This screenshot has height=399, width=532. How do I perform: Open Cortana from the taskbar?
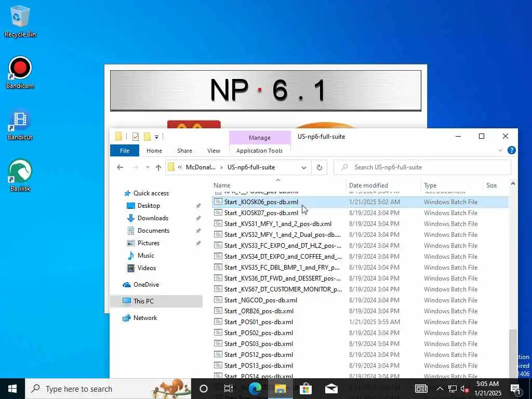204,389
